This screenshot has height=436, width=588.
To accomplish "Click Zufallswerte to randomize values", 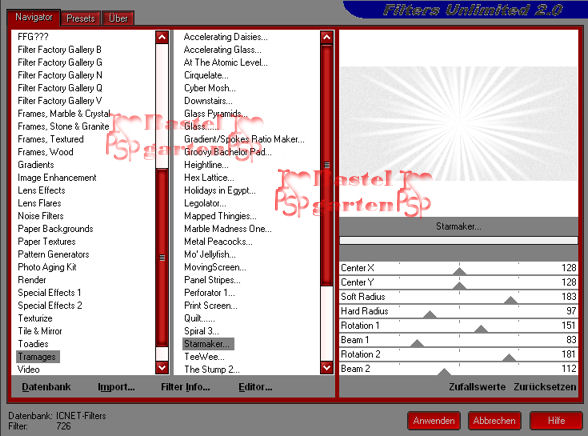I will point(477,387).
